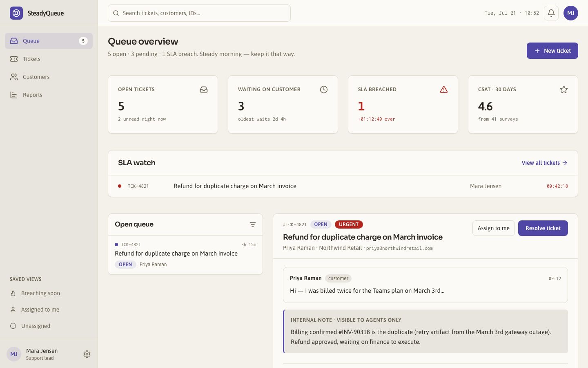This screenshot has height=368, width=588.
Task: Open SLA watch row TCK-4821
Action: tap(343, 186)
